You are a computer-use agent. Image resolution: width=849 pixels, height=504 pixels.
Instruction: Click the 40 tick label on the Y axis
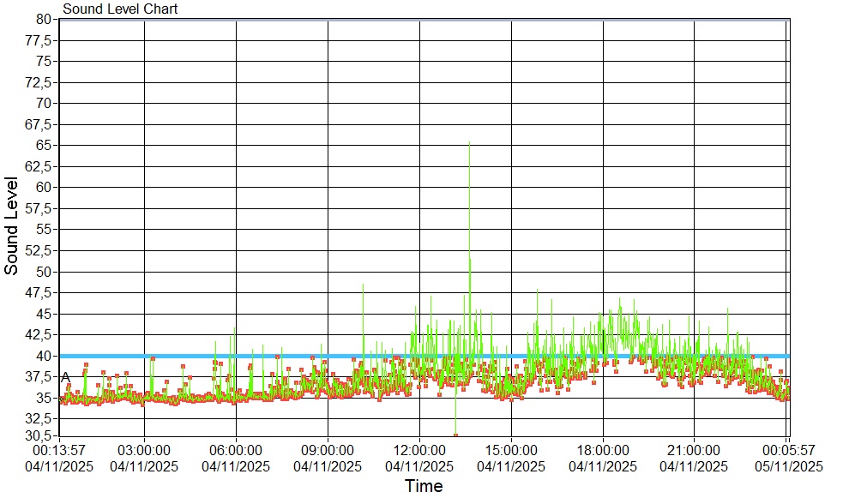click(45, 356)
